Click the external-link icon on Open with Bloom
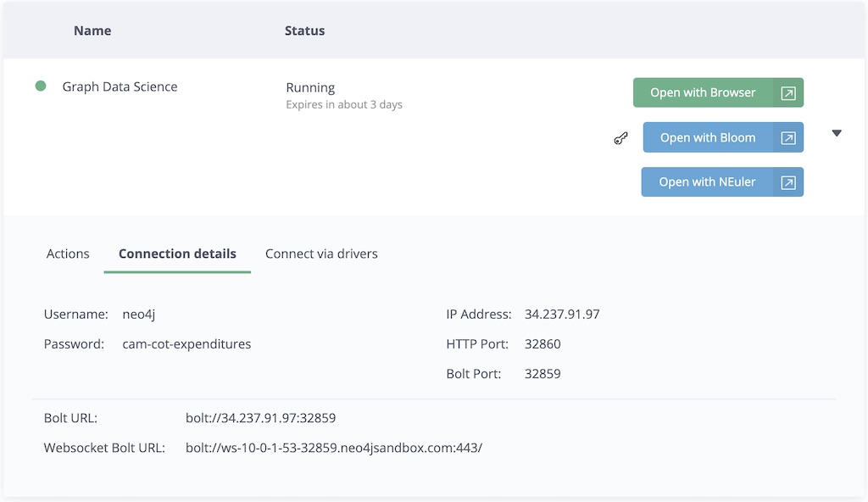The image size is (868, 502). [788, 138]
